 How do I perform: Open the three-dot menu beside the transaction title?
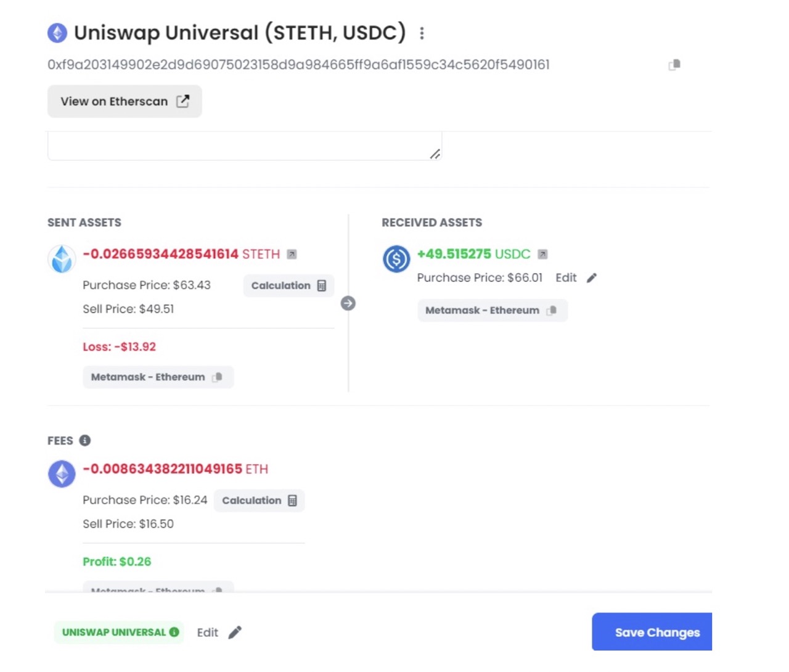coord(422,33)
